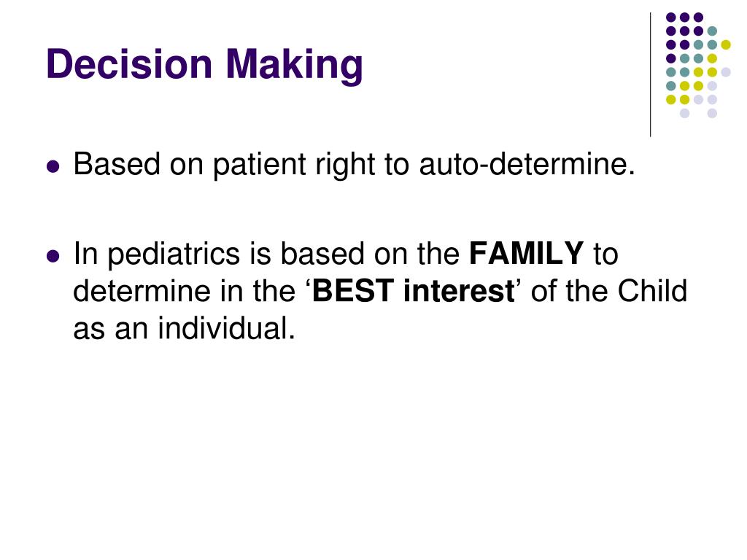
Task: Select the first bullet point marker
Action: [53, 166]
